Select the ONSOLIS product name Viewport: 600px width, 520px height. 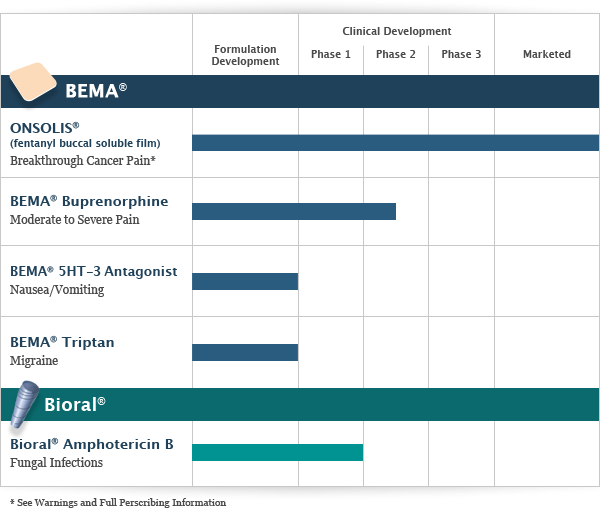click(x=45, y=128)
